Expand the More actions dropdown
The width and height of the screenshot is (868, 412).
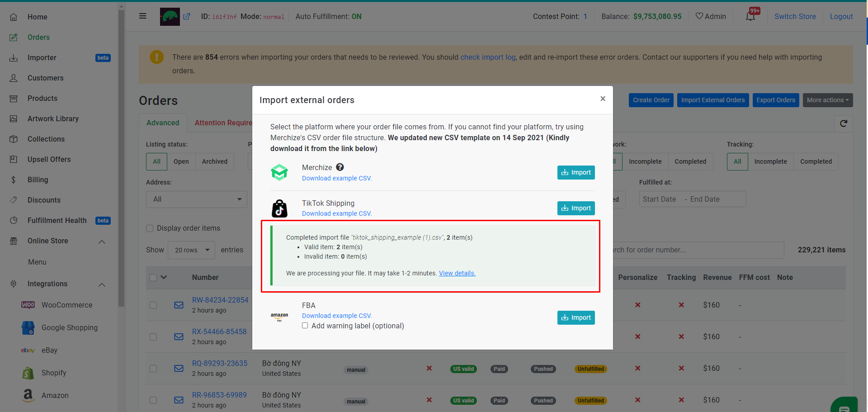[x=828, y=100]
